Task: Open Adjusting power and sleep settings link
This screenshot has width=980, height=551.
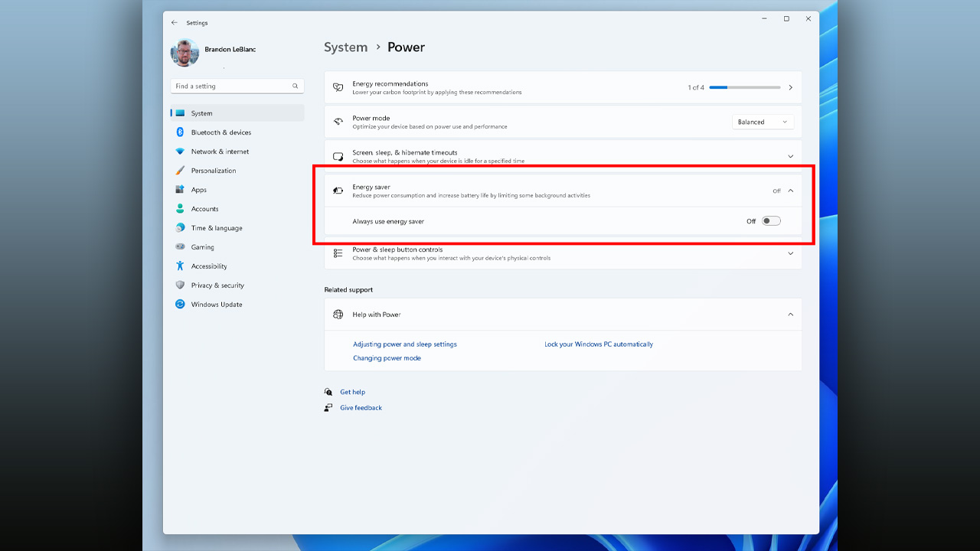Action: coord(405,344)
